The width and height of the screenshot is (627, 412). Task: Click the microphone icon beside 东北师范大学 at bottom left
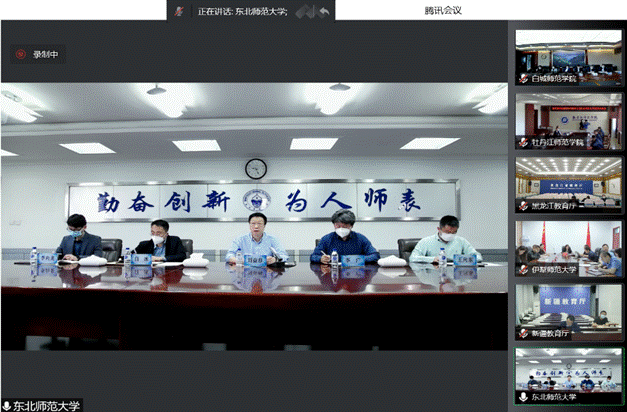(x=7, y=406)
